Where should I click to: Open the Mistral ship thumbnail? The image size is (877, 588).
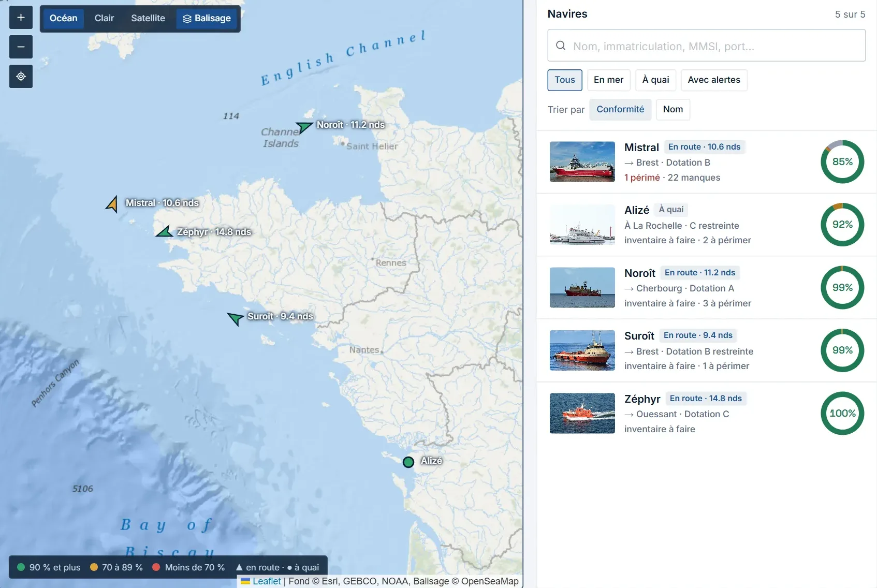[582, 162]
